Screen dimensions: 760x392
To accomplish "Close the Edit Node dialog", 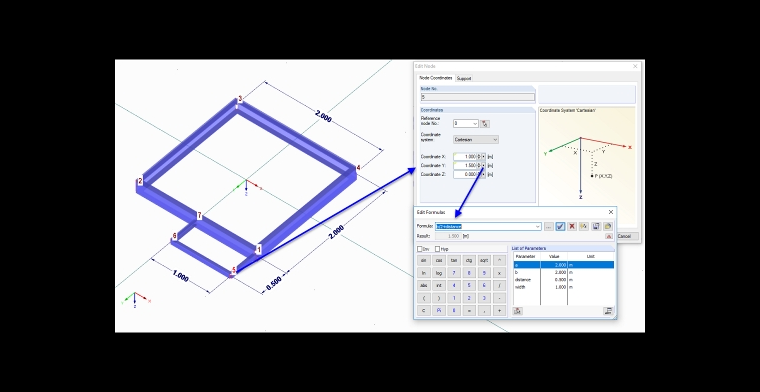I will tap(635, 66).
